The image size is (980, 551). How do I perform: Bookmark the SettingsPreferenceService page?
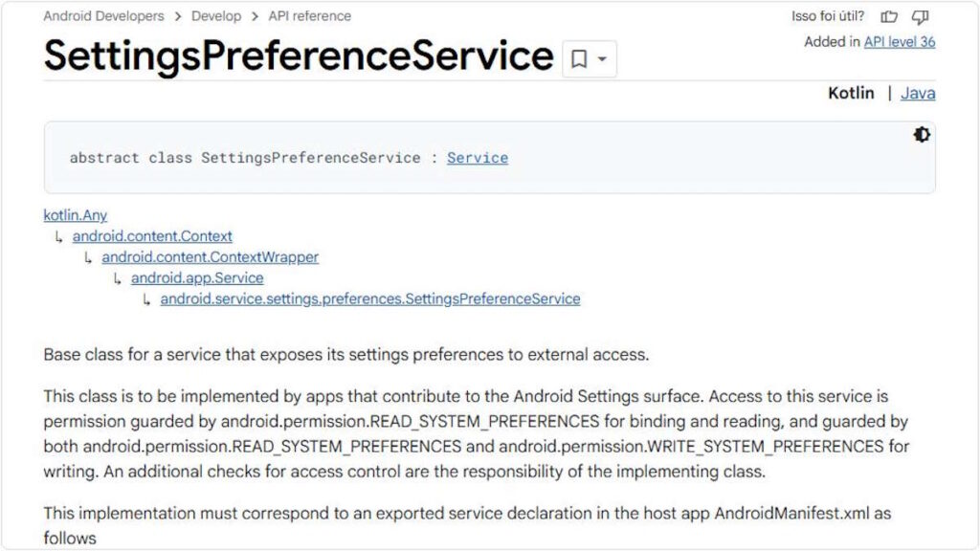[579, 59]
